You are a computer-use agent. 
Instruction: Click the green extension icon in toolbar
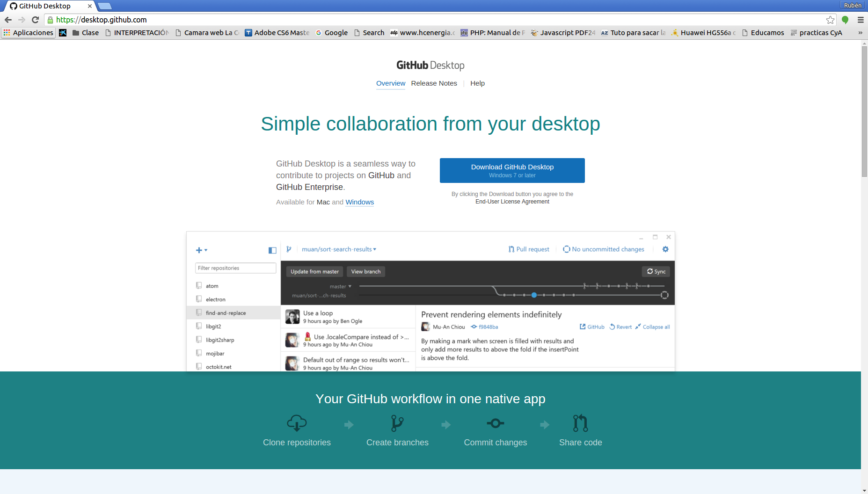point(845,20)
